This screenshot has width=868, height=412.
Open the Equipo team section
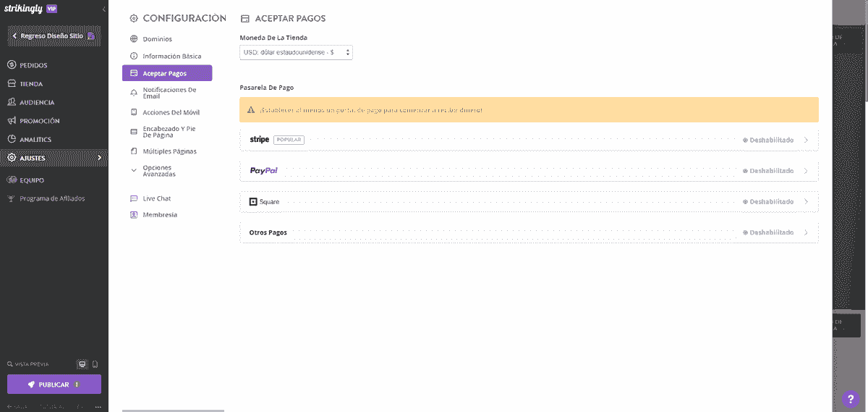[x=31, y=180]
